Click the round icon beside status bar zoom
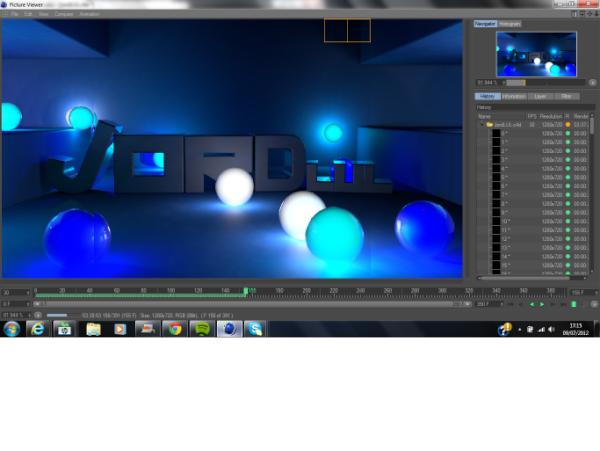The width and height of the screenshot is (600, 451). [x=38, y=316]
